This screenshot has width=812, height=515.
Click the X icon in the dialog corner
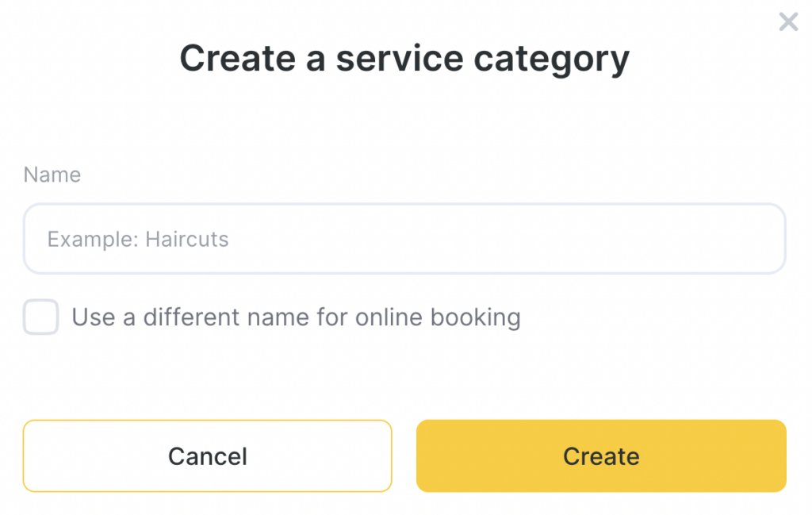(x=788, y=22)
